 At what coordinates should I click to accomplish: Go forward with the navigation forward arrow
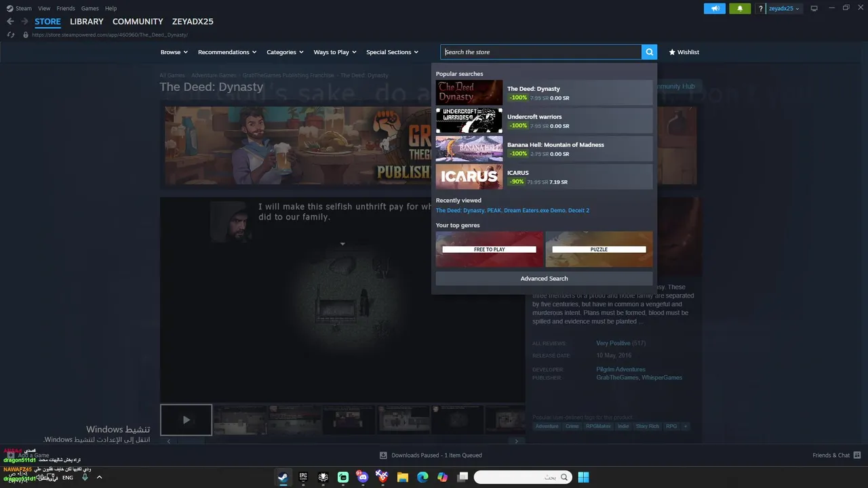pyautogui.click(x=24, y=22)
